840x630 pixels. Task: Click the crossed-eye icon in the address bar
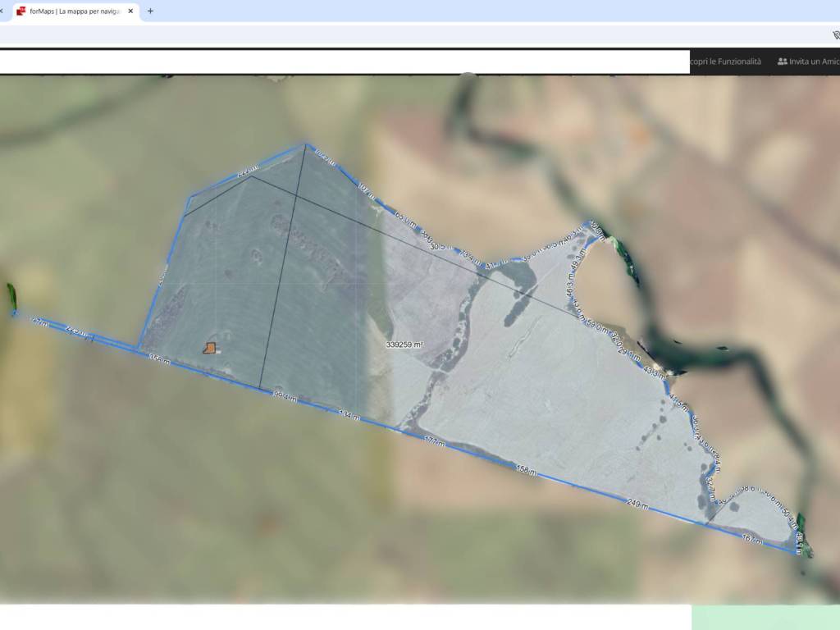coord(835,35)
